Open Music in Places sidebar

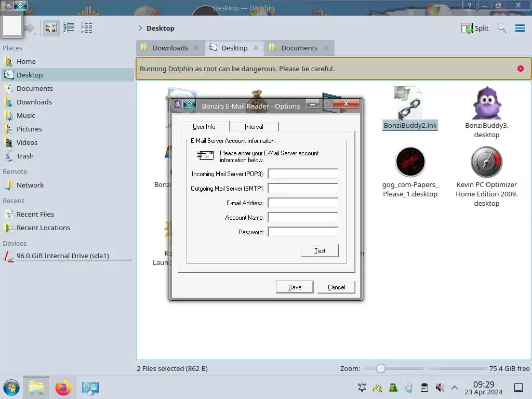coord(68,116)
